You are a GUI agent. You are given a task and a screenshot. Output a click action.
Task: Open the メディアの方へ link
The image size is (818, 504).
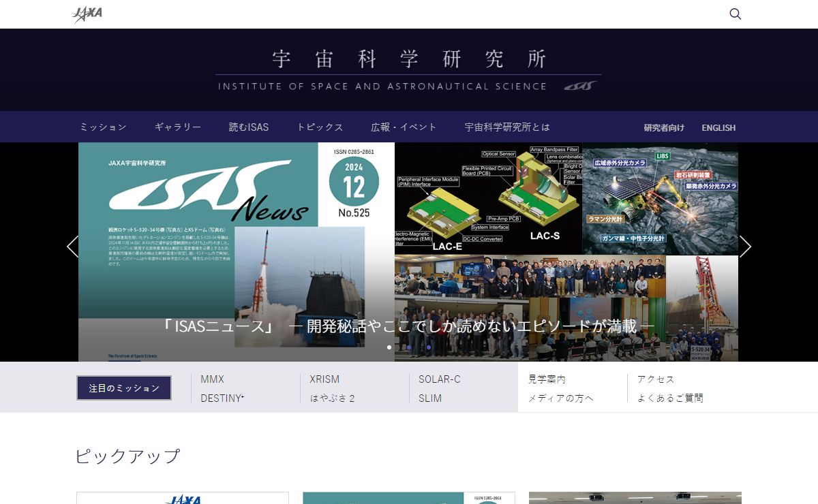click(561, 398)
